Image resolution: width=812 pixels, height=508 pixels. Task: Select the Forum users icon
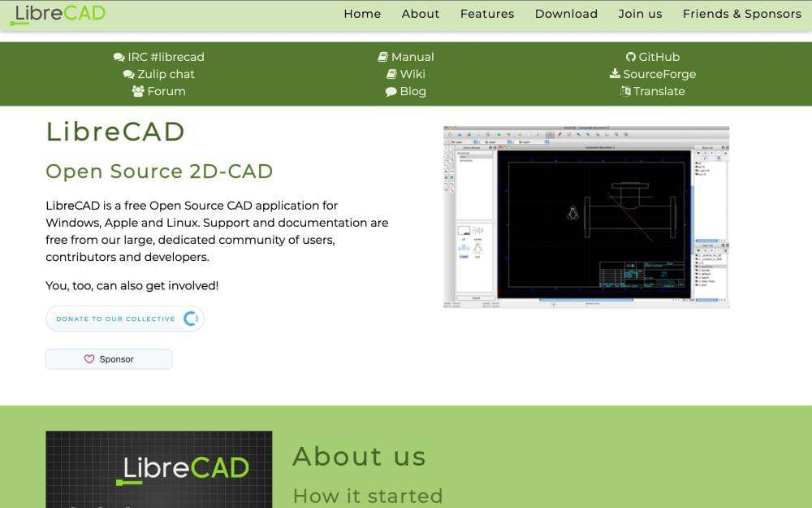click(x=136, y=91)
